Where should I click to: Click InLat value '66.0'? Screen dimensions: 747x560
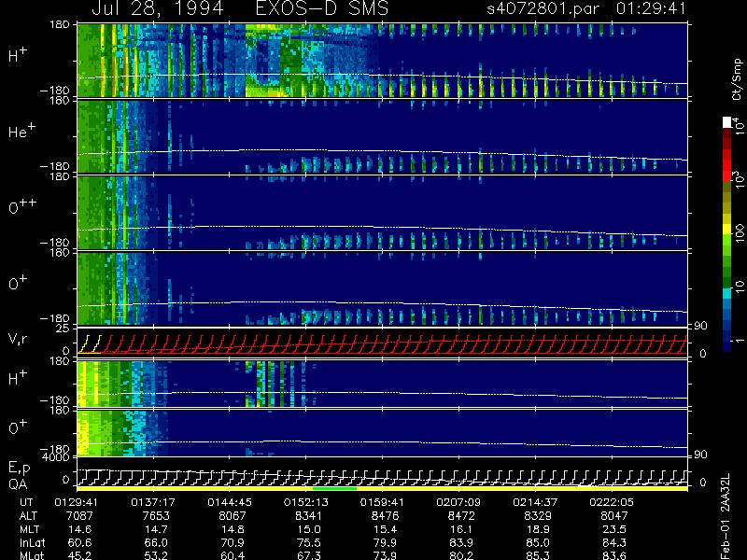pyautogui.click(x=156, y=542)
